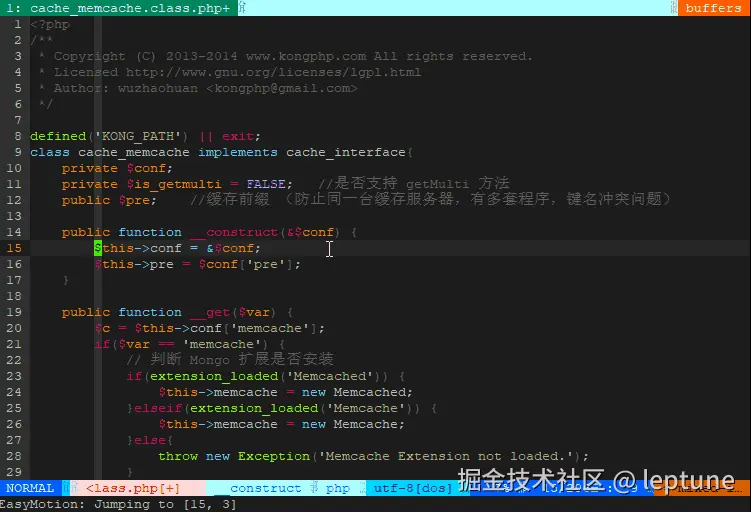The height and width of the screenshot is (512, 751).
Task: Click line number 7 in the gutter
Action: 18,120
